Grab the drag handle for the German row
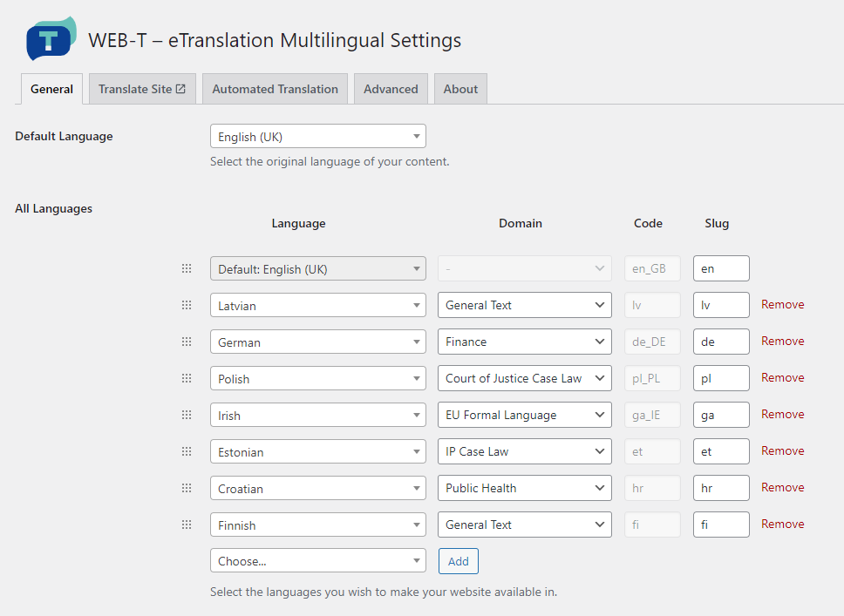The height and width of the screenshot is (616, 844). (x=187, y=342)
